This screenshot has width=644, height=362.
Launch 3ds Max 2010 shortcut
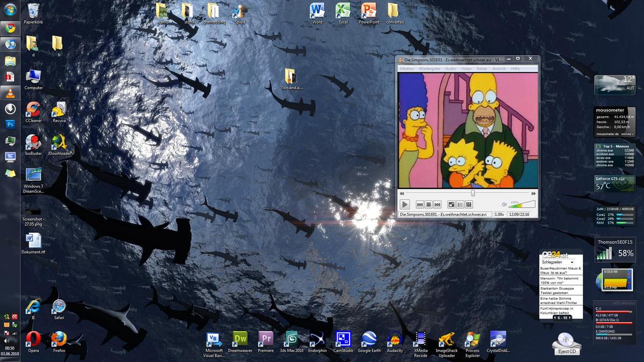291,341
